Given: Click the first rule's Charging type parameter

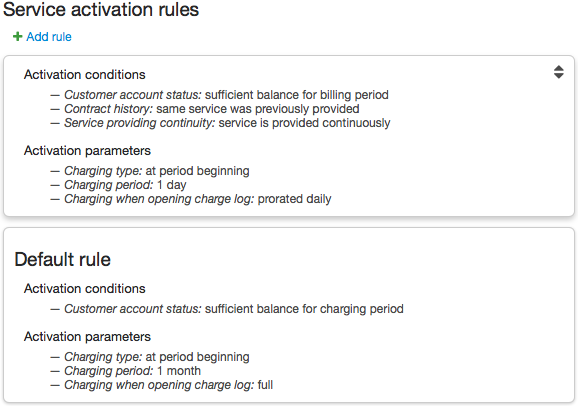Looking at the screenshot, I should [157, 171].
